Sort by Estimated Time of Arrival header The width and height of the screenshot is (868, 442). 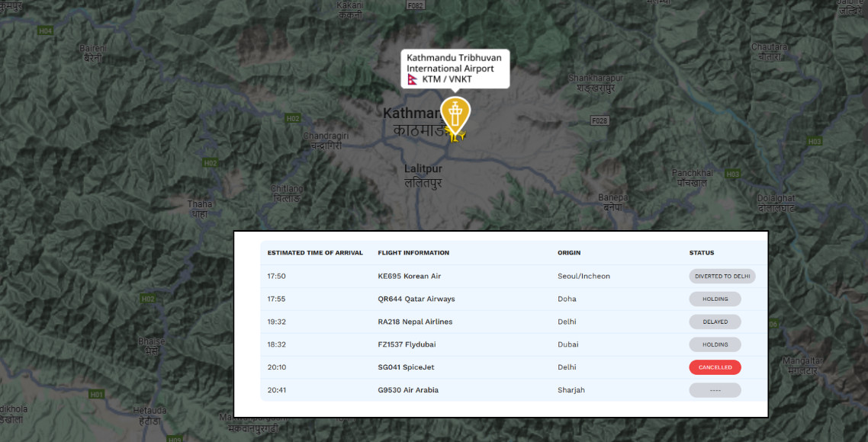click(x=315, y=253)
